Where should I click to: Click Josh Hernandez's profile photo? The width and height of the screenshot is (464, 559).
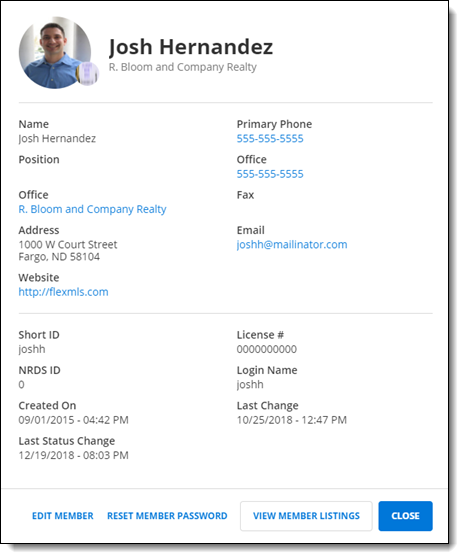pyautogui.click(x=55, y=53)
